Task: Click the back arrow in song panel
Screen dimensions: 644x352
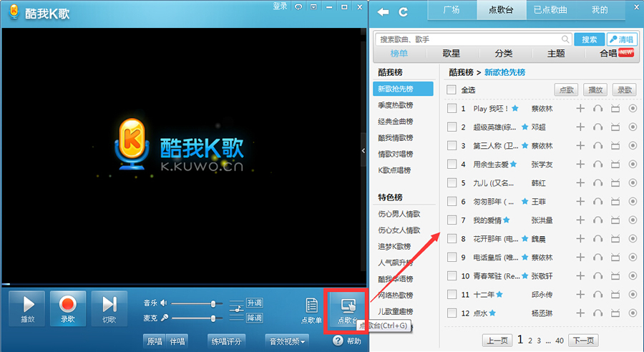Action: click(383, 12)
